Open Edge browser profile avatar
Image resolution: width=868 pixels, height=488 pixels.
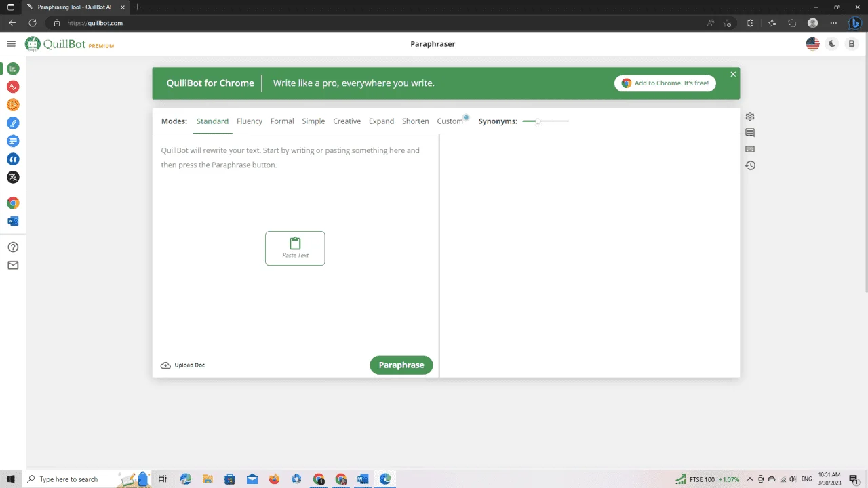tap(812, 23)
